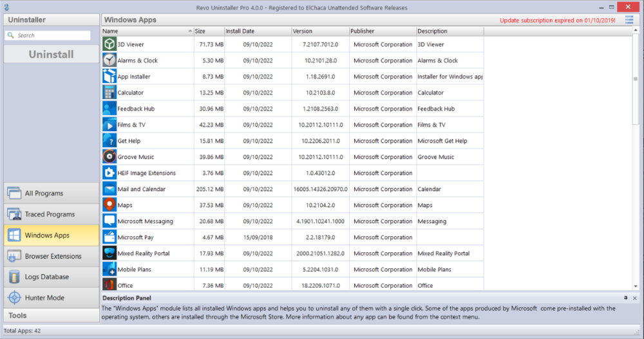Click the HEIF Image Extensions icon
The image size is (644, 339).
pyautogui.click(x=109, y=173)
